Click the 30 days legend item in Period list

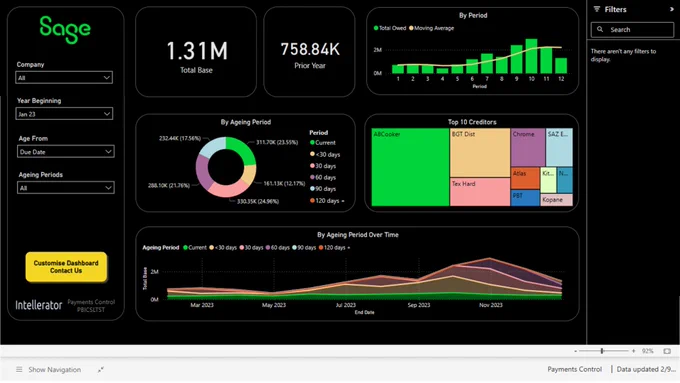tap(323, 166)
